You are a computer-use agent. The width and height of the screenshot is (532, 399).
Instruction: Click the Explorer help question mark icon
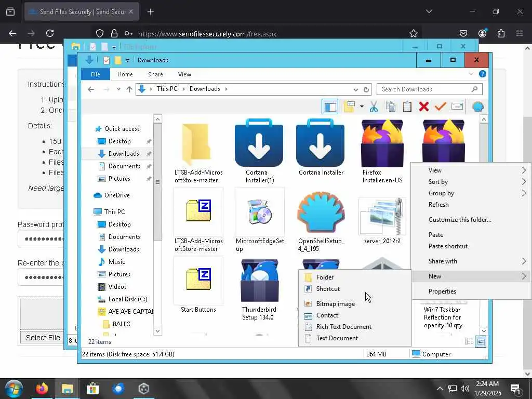483,74
